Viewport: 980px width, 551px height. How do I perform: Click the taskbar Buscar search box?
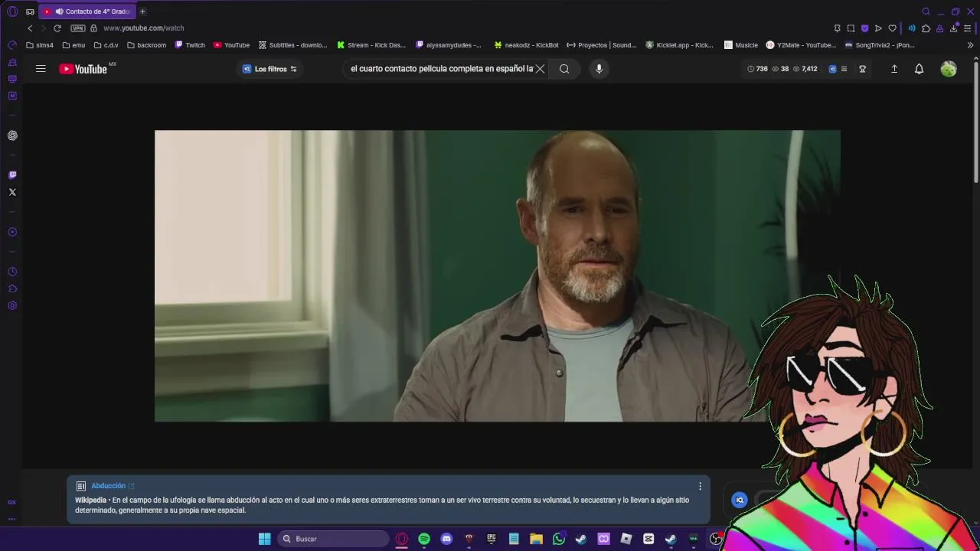click(x=333, y=539)
